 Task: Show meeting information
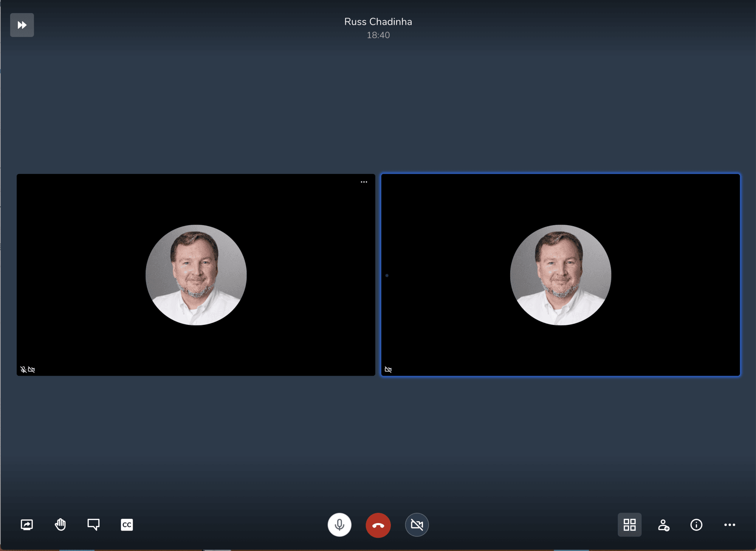tap(696, 525)
